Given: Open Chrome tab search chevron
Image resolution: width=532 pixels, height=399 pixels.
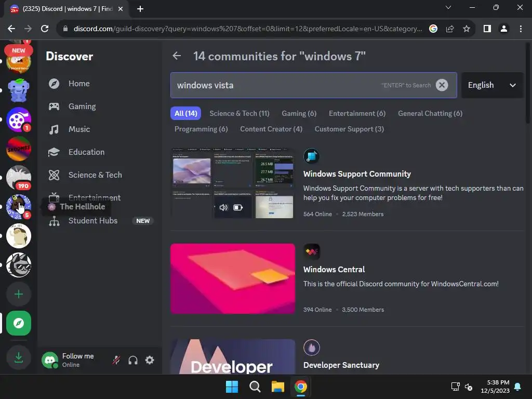Looking at the screenshot, I should [448, 7].
